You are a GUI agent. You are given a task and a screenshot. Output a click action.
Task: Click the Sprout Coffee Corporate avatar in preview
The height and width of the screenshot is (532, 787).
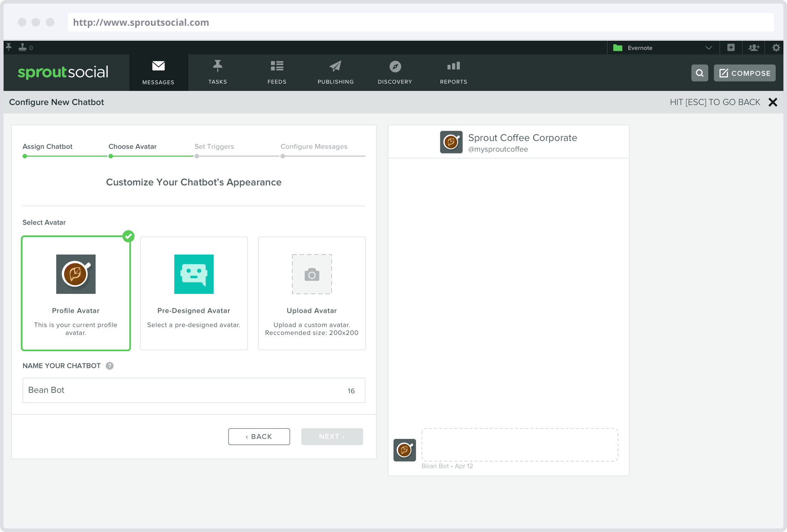pos(451,142)
